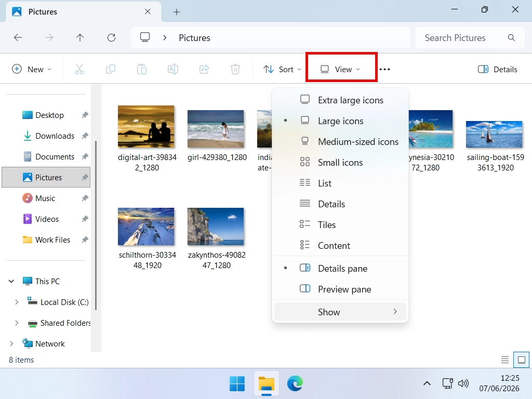Viewport: 532px width, 399px height.
Task: Go up one folder level arrow
Action: [x=79, y=37]
